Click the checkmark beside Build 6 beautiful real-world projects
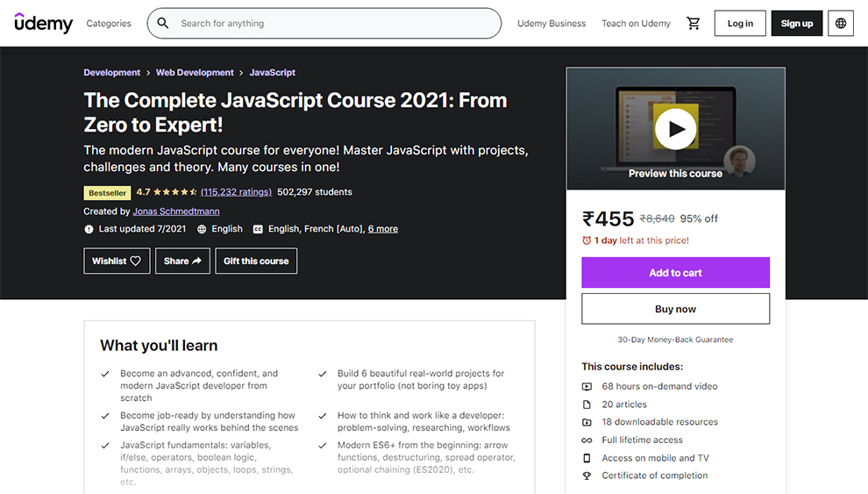Viewport: 868px width, 494px height. 323,374
